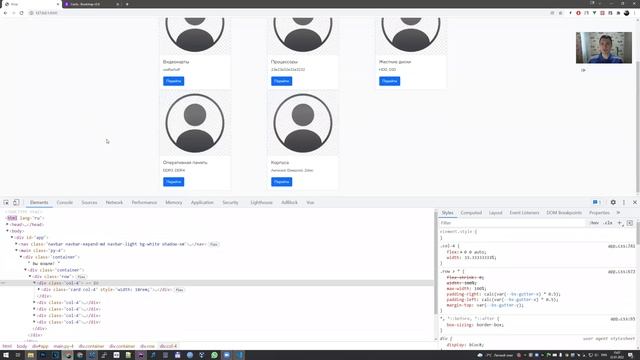Open the Vue tab in DevTools

click(310, 202)
